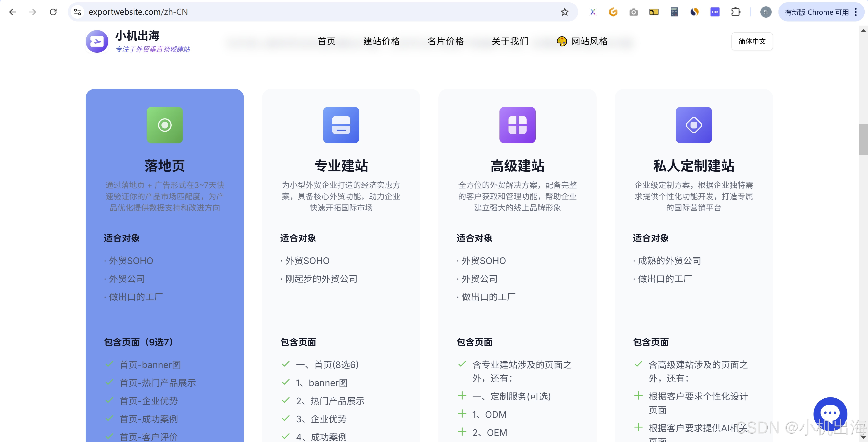
Task: Navigate to 关于我们 page
Action: pyautogui.click(x=510, y=41)
